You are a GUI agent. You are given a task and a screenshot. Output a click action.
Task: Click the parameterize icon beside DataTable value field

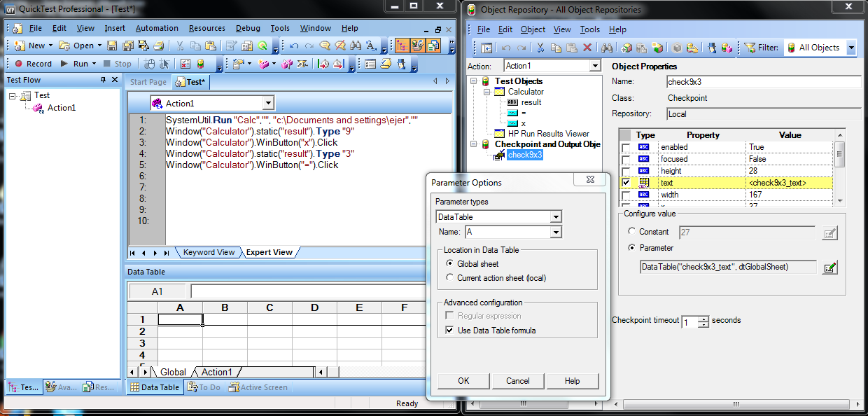[829, 267]
